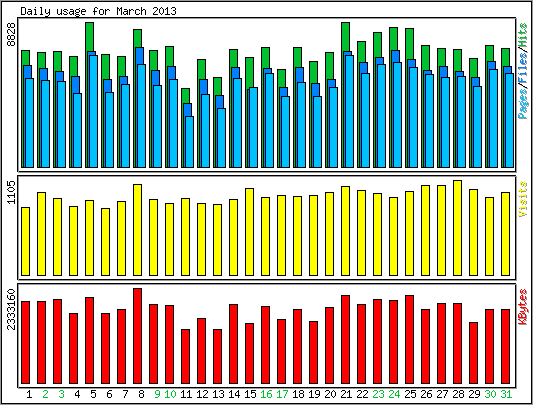
Task: Click the red KBytes legend label
Action: click(x=523, y=307)
